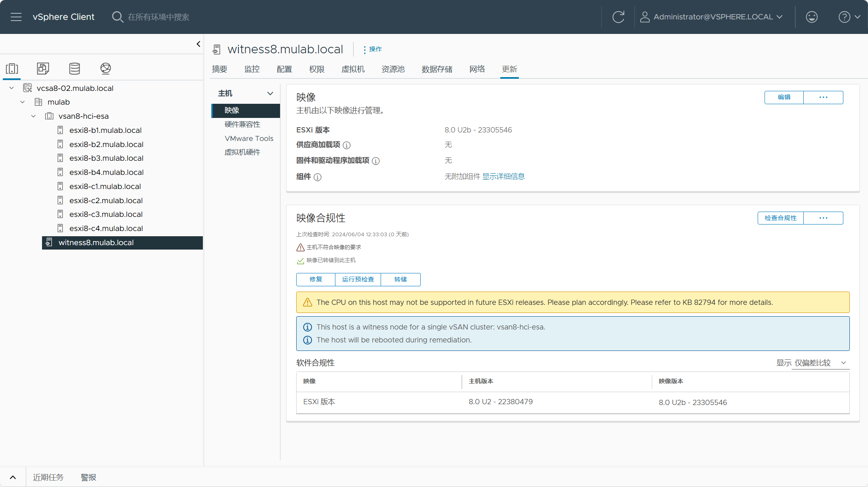
Task: Show info for 供应商加载项
Action: click(x=347, y=145)
